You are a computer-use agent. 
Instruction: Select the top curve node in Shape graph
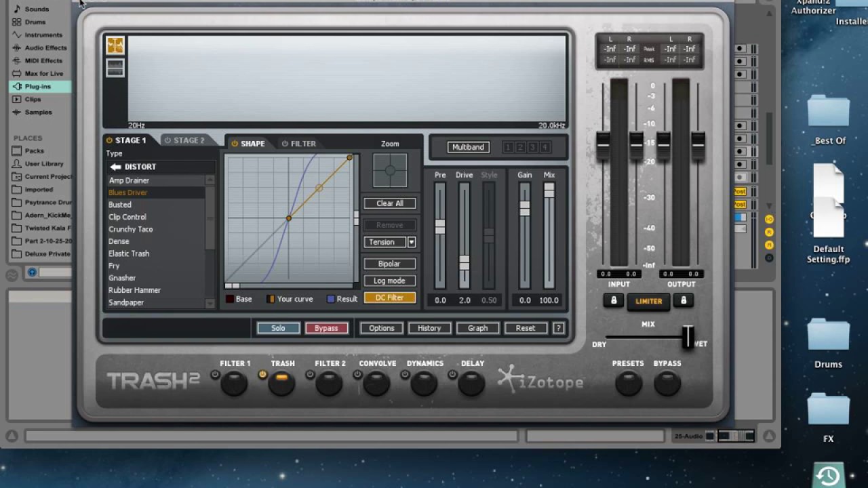click(350, 158)
